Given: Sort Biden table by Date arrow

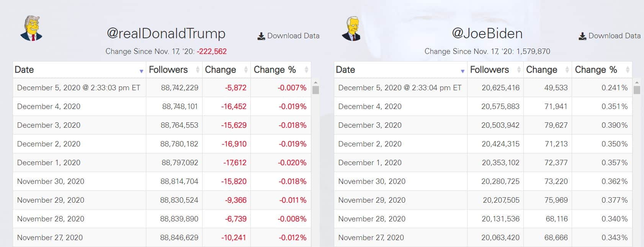Looking at the screenshot, I should tap(463, 71).
